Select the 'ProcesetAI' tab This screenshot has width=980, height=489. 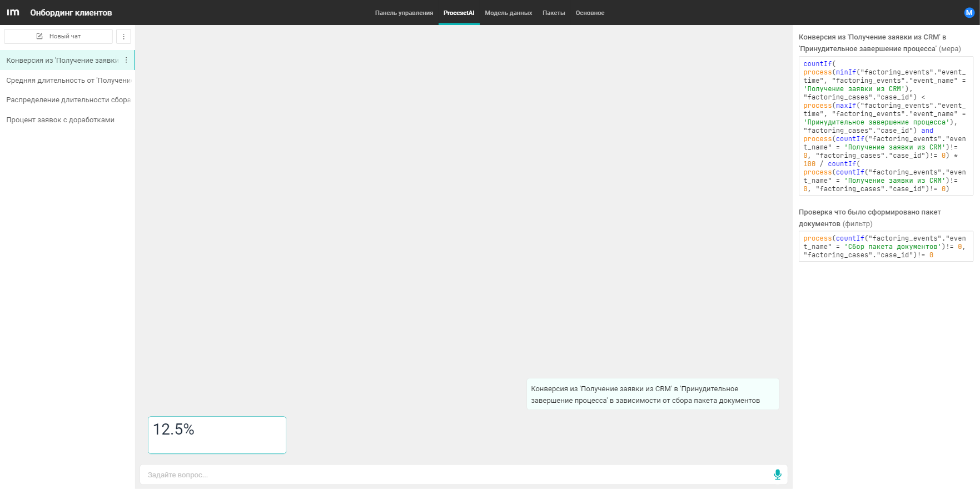(x=459, y=13)
